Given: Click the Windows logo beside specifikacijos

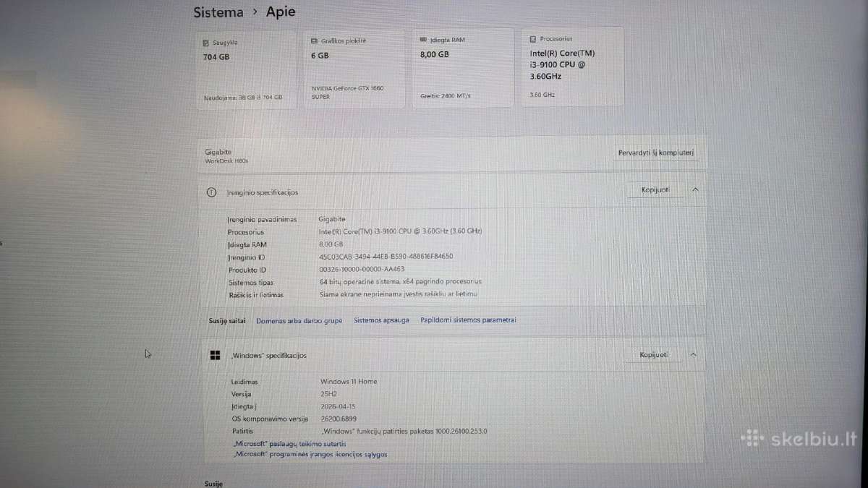Looking at the screenshot, I should pos(215,355).
